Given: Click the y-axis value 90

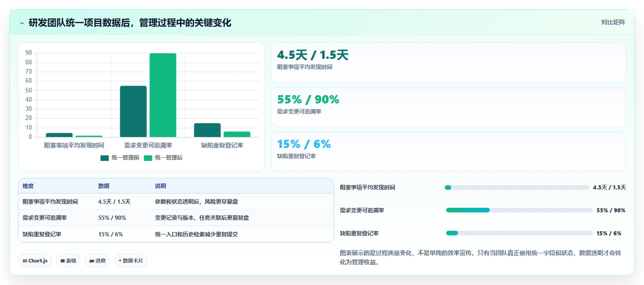Looking at the screenshot, I should click(x=29, y=53).
